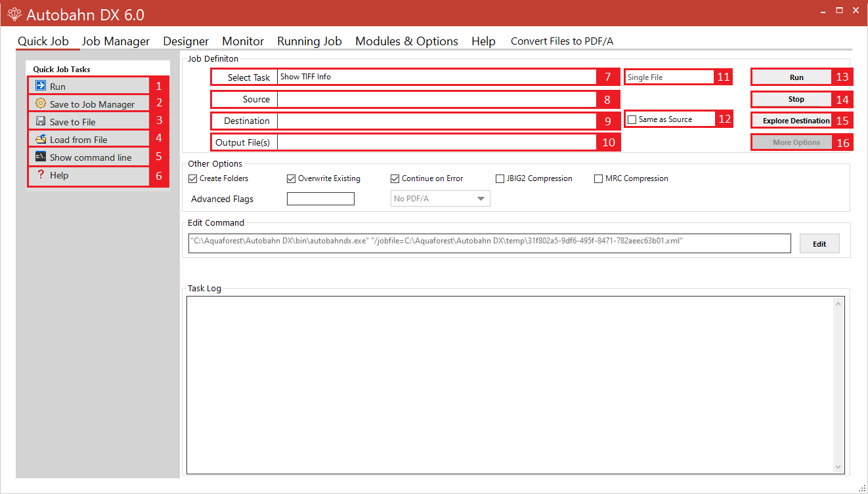Click inside the Advanced Flags text field
Screen dimensions: 868x494
pyautogui.click(x=320, y=198)
